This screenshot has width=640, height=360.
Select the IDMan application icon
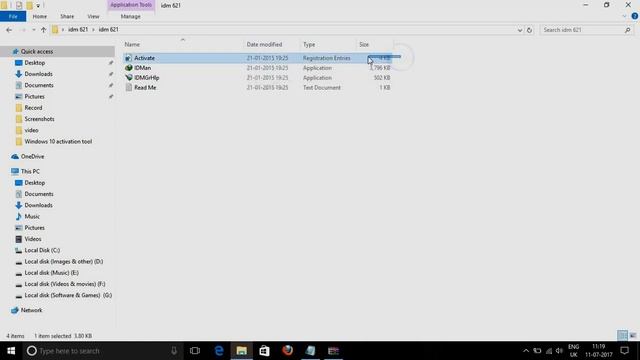pos(129,68)
